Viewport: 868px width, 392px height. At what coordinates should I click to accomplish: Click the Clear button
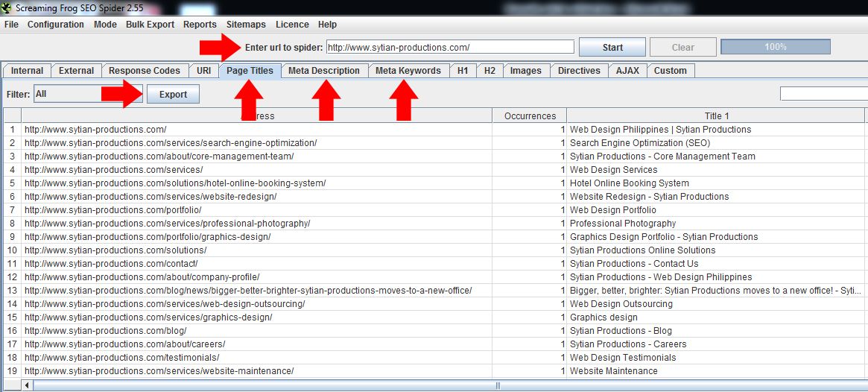pos(682,47)
